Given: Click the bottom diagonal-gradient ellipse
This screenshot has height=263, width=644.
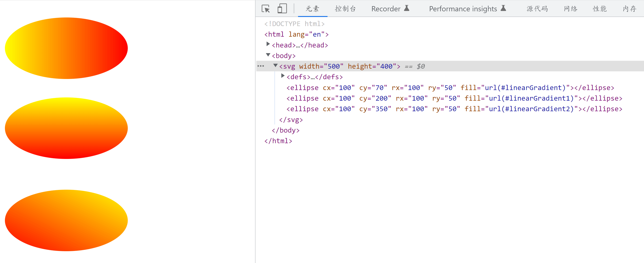Looking at the screenshot, I should 66,220.
